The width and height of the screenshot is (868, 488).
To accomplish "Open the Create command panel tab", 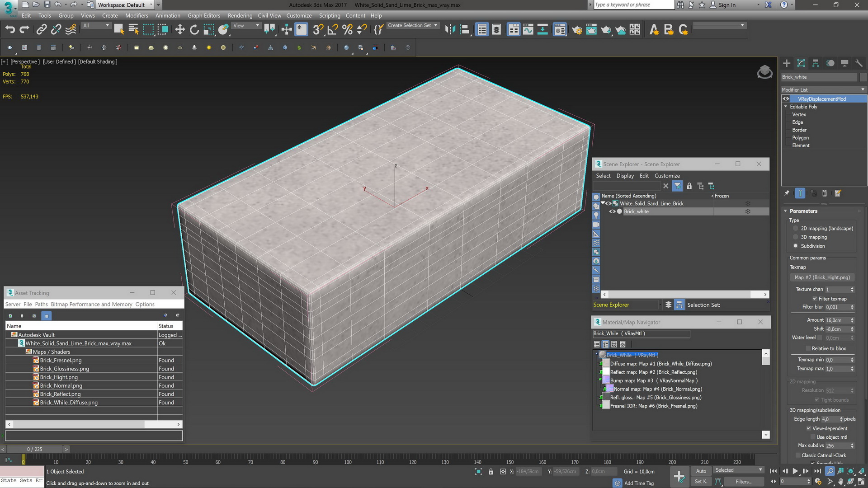I will click(787, 63).
